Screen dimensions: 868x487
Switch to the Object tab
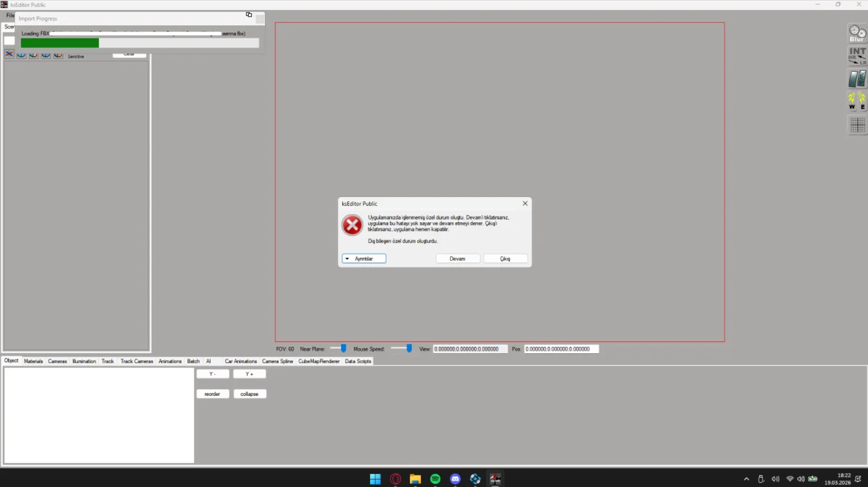pos(11,361)
